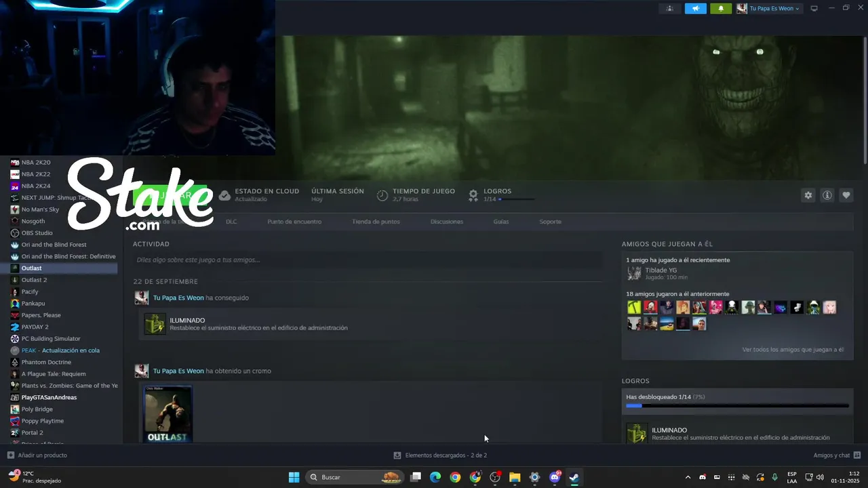Select No Man's Sky in library list

(x=40, y=209)
